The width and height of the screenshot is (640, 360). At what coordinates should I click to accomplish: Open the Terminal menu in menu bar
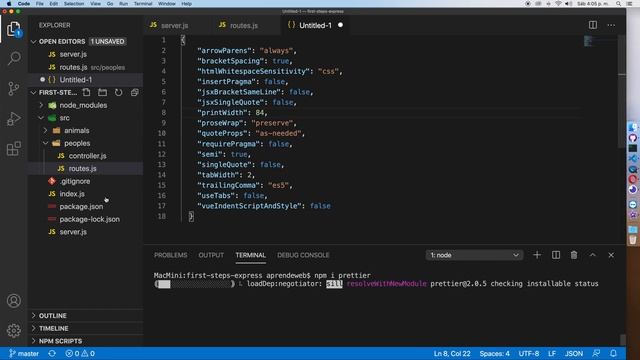point(143,4)
